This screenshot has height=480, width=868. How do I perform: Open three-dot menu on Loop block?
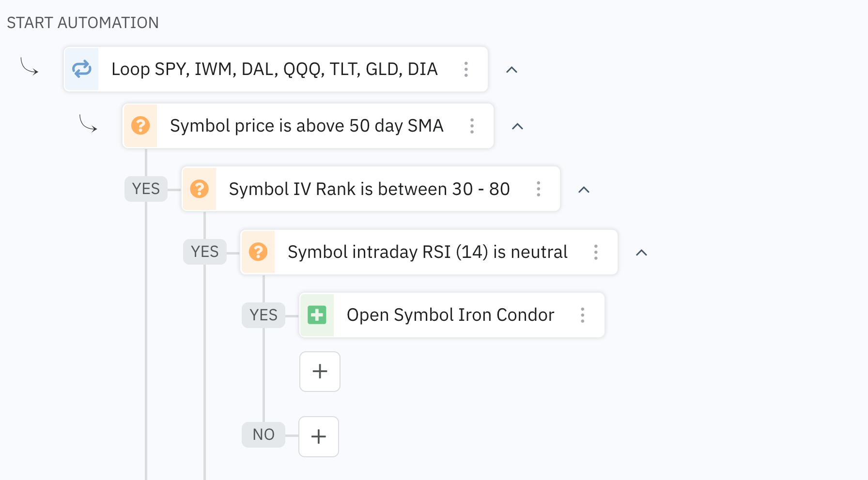coord(466,69)
